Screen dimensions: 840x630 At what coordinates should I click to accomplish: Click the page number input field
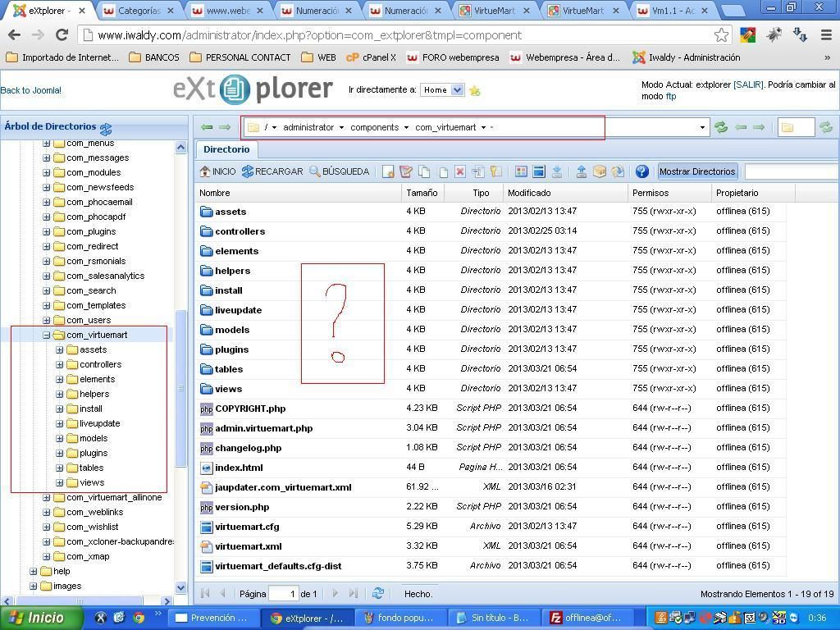(283, 594)
